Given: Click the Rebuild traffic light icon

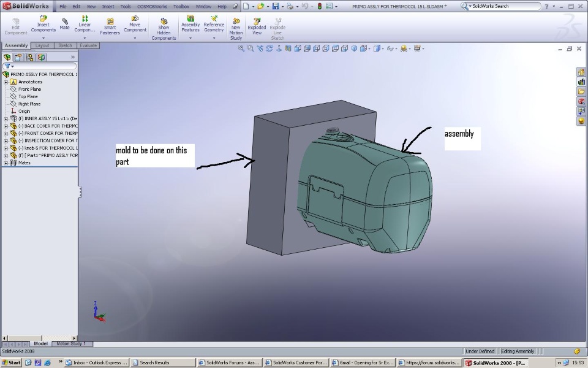Looking at the screenshot, I should point(320,6).
